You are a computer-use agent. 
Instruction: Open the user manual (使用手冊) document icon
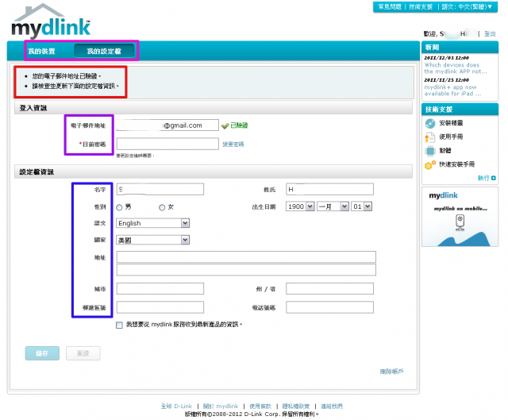coord(430,137)
